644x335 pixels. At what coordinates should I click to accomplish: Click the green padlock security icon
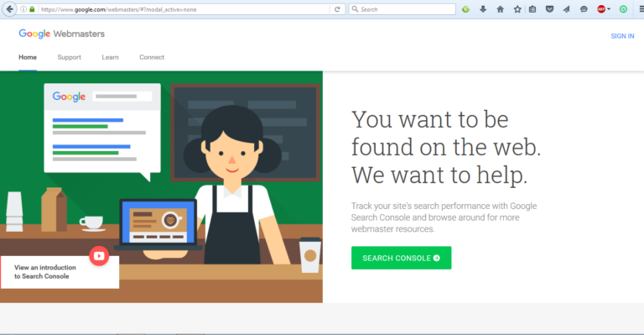point(32,9)
